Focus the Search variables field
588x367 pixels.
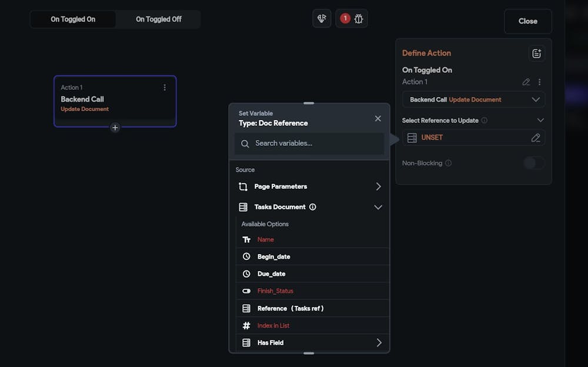coord(309,144)
